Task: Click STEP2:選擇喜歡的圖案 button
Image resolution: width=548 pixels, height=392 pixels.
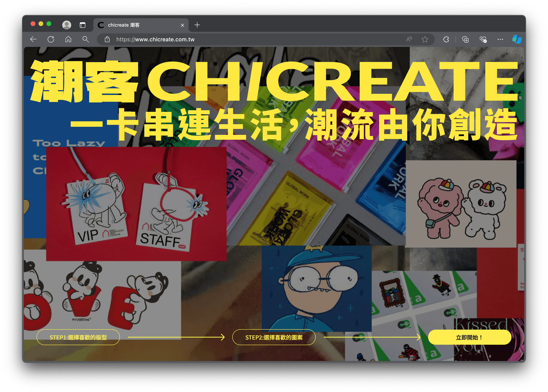Action: 274,337
